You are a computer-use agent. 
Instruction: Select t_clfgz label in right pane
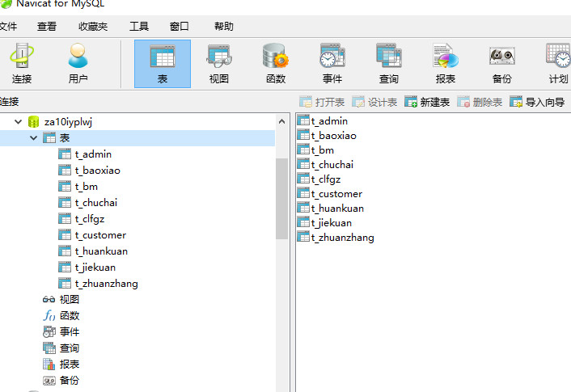pos(326,179)
